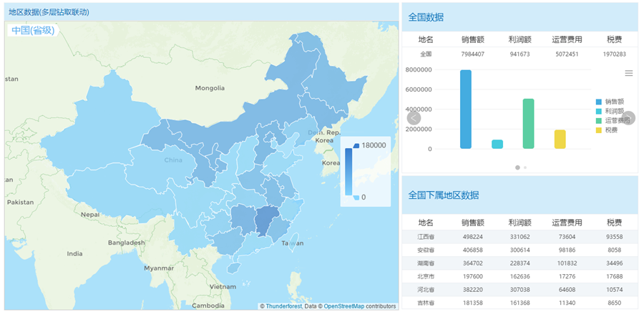
Task: Click national profit value 941673
Action: point(520,54)
